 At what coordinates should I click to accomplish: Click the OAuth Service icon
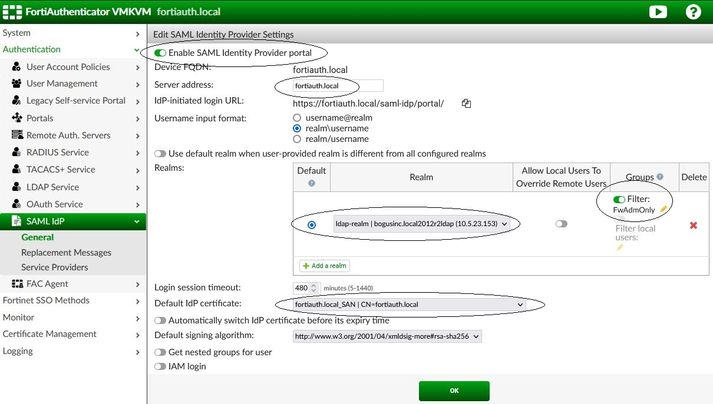pyautogui.click(x=16, y=204)
